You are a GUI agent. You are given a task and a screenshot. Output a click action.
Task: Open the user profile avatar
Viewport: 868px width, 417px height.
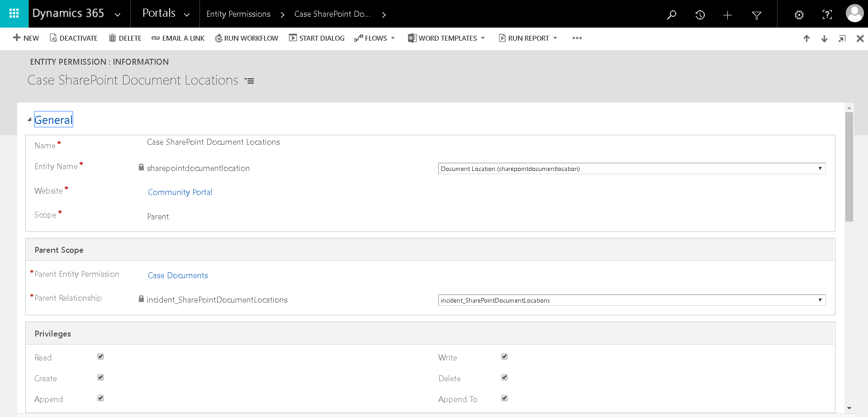pyautogui.click(x=854, y=14)
